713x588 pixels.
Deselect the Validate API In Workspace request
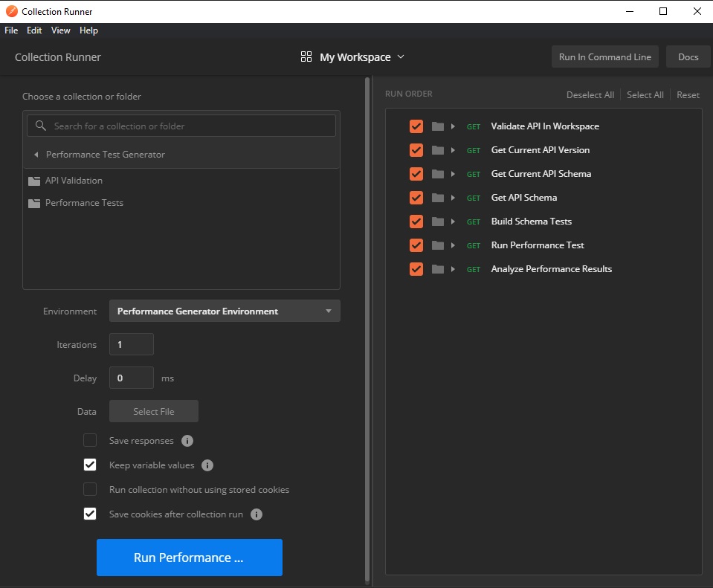point(416,126)
